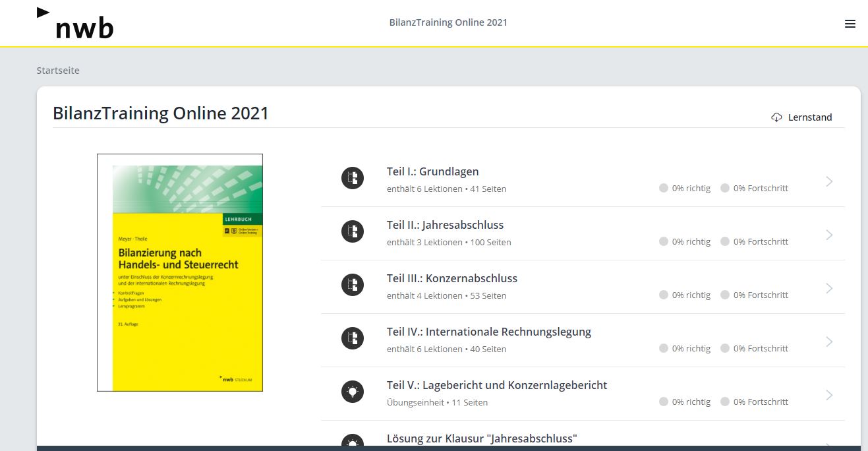Image resolution: width=868 pixels, height=451 pixels.
Task: Expand Teil I. Grundlagen with chevron arrow
Action: coord(829,181)
